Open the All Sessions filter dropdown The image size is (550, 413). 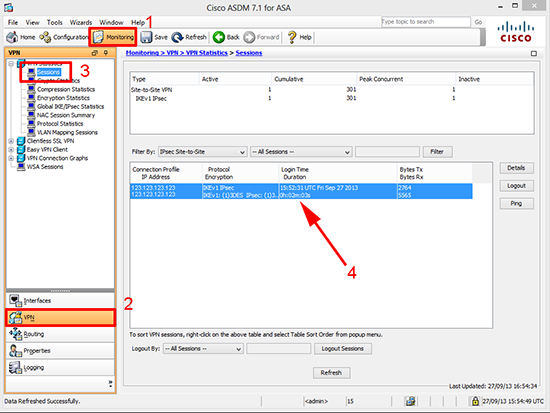point(301,152)
